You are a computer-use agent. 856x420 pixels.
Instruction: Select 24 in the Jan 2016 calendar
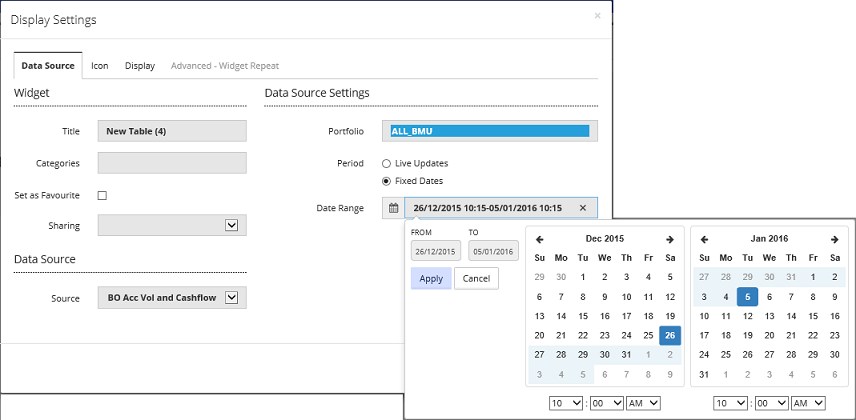704,355
